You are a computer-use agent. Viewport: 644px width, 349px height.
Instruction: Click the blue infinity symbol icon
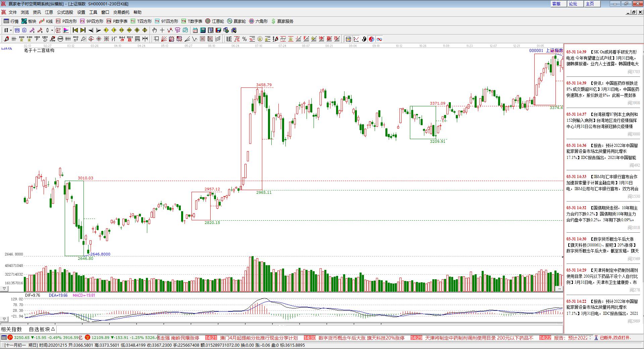click(379, 39)
